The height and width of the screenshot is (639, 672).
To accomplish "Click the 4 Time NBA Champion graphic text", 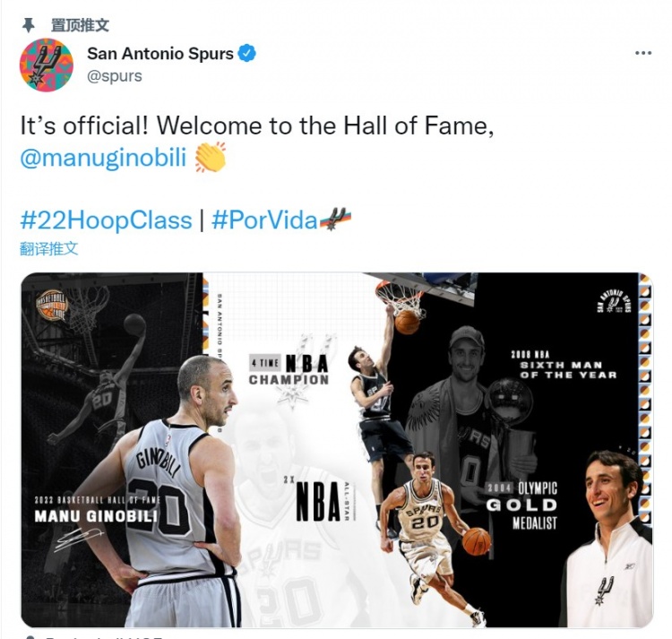I will (x=289, y=369).
